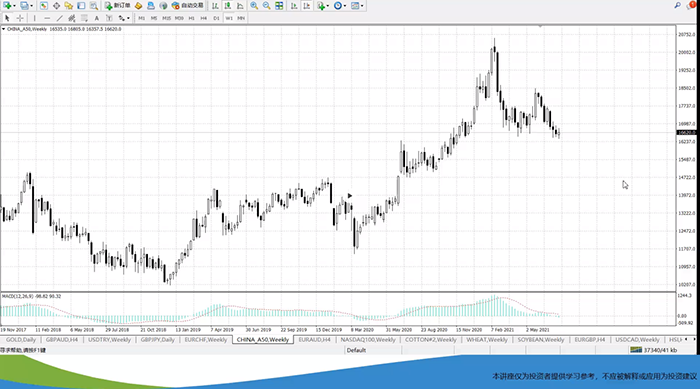The height and width of the screenshot is (389, 700).
Task: Toggle the AutoTrading (自动交易) button
Action: click(x=188, y=6)
